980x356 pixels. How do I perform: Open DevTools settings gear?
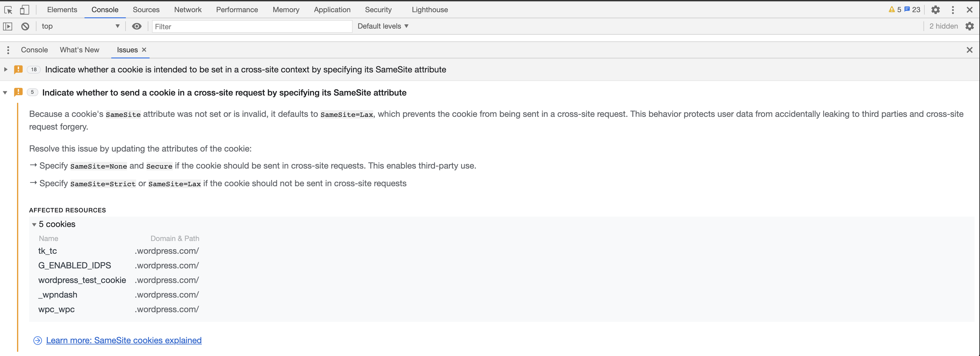(936, 9)
